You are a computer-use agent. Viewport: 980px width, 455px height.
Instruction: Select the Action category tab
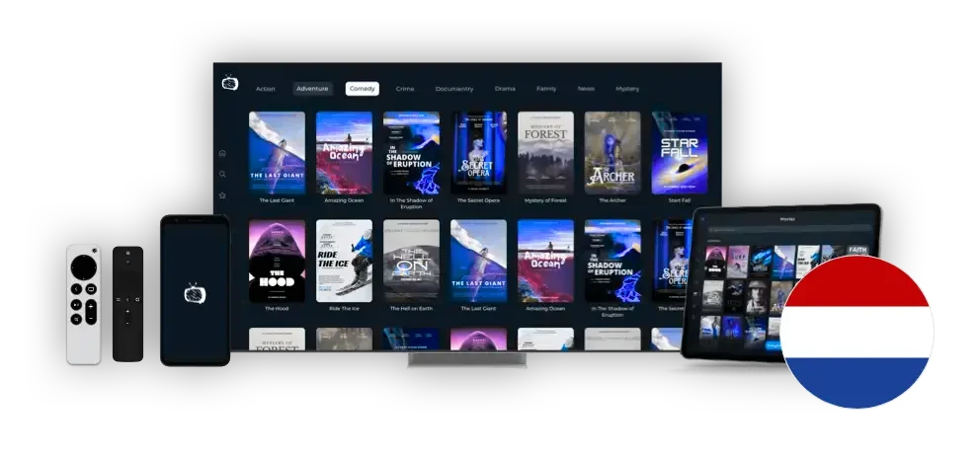click(x=266, y=89)
